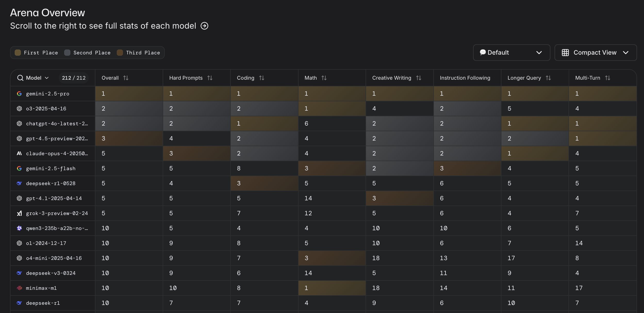Sort by Overall column arrows

coord(126,78)
